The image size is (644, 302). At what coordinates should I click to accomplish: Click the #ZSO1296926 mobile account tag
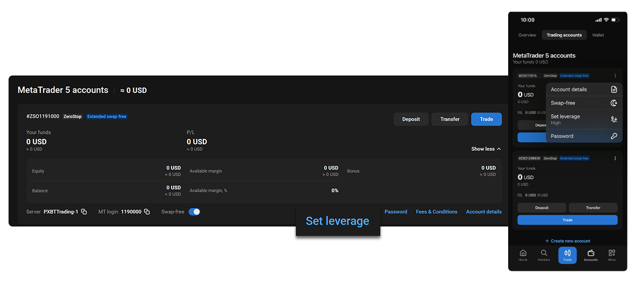529,158
